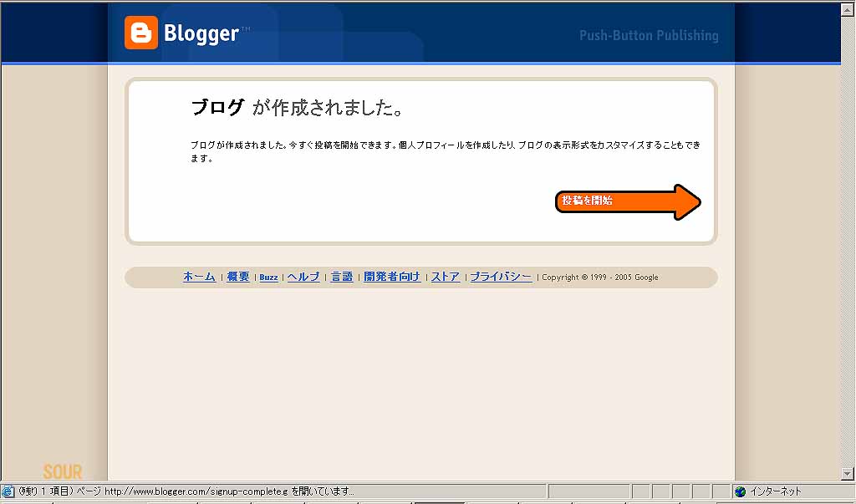Click the orange Blogger logo icon
This screenshot has height=504, width=856.
[140, 33]
